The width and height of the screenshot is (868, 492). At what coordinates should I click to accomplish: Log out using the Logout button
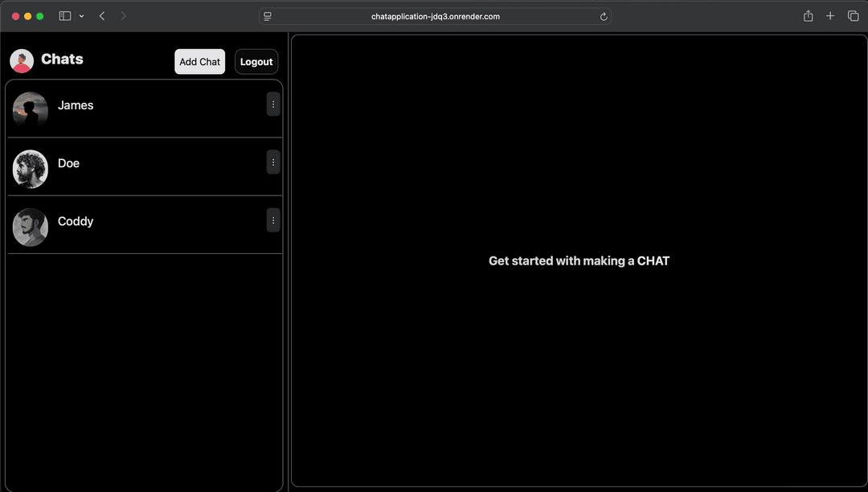[x=256, y=61]
